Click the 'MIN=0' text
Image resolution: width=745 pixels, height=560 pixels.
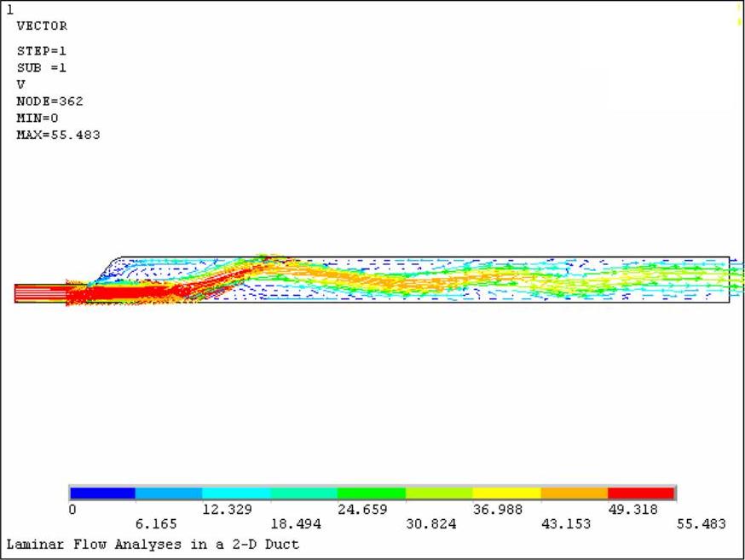pyautogui.click(x=37, y=118)
